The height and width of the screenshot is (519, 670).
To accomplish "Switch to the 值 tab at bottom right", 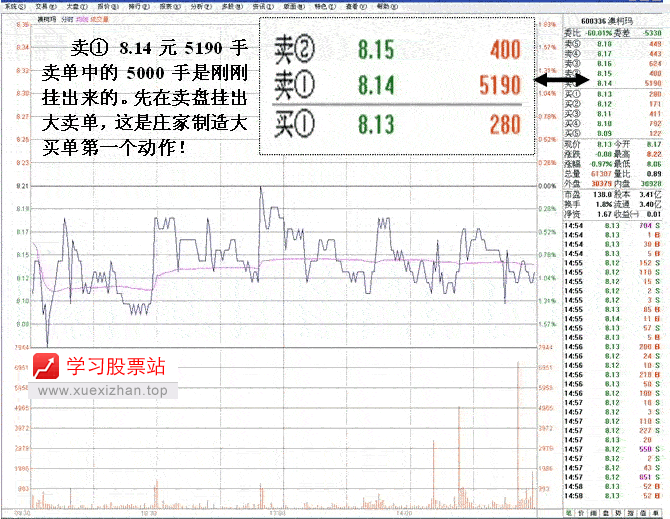I will pos(643,513).
